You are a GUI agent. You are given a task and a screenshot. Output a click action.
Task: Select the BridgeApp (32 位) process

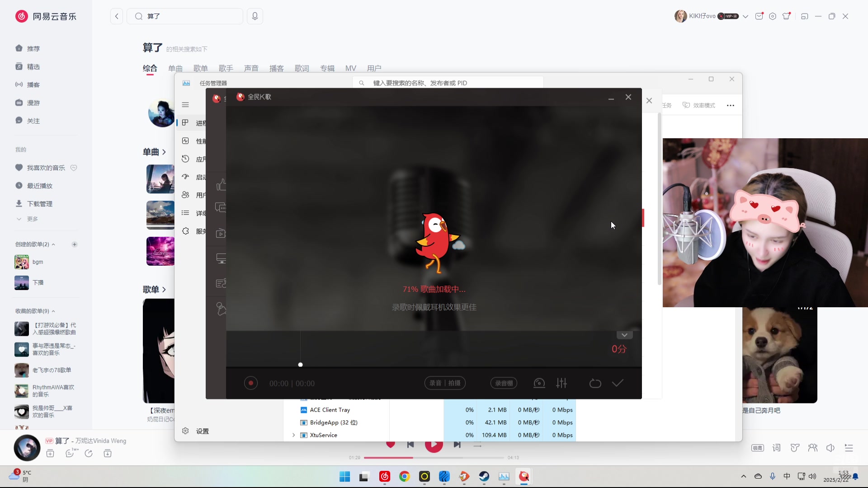click(x=334, y=422)
